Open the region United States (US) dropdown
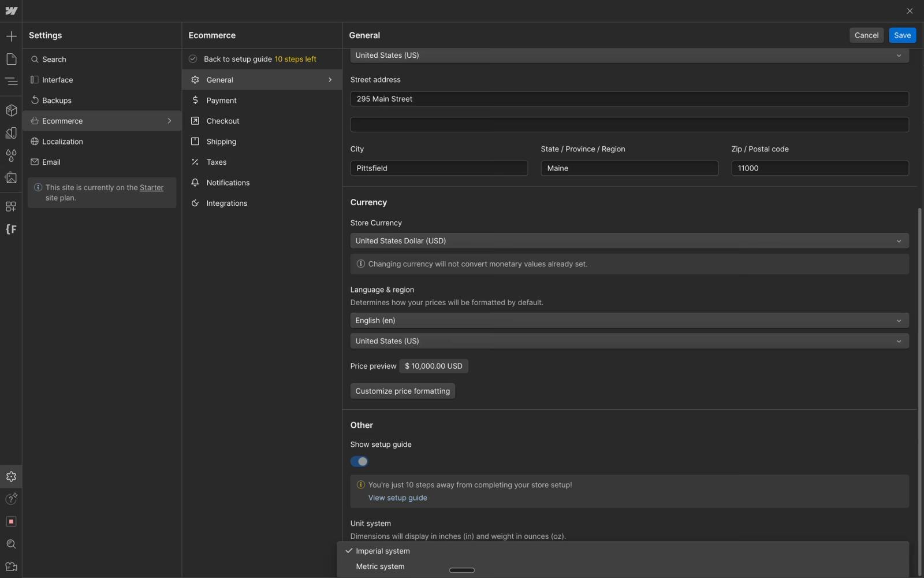 629,341
